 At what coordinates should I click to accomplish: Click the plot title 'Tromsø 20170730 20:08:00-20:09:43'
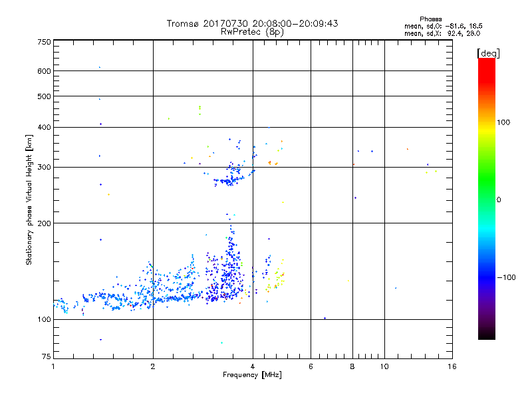[x=252, y=23]
